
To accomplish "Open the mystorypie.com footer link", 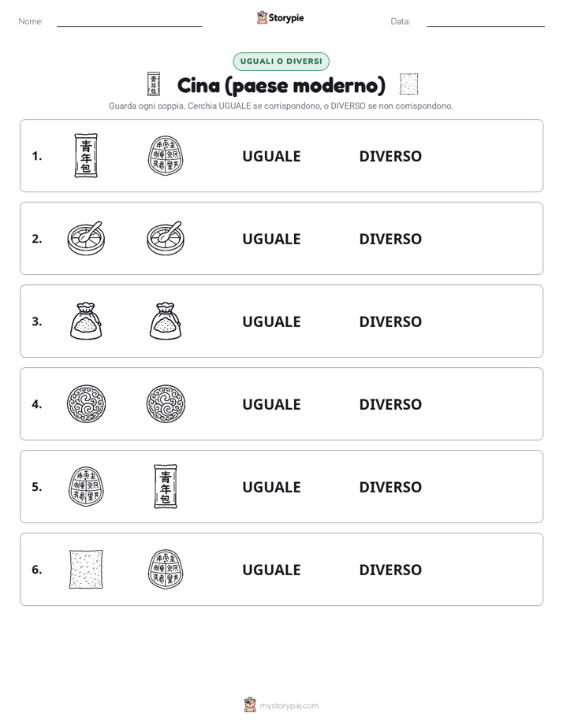I will pos(289,706).
